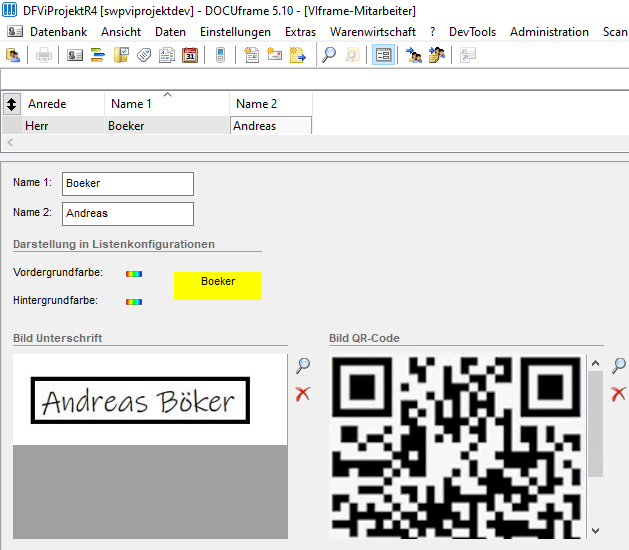Click the stacked documents icon
The width and height of the screenshot is (629, 550).
point(166,55)
